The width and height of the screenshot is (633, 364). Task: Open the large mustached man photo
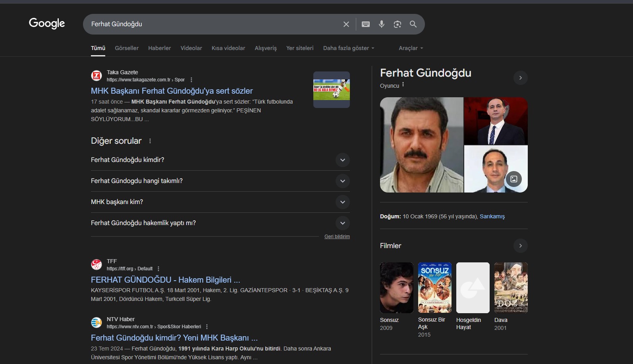tap(422, 145)
